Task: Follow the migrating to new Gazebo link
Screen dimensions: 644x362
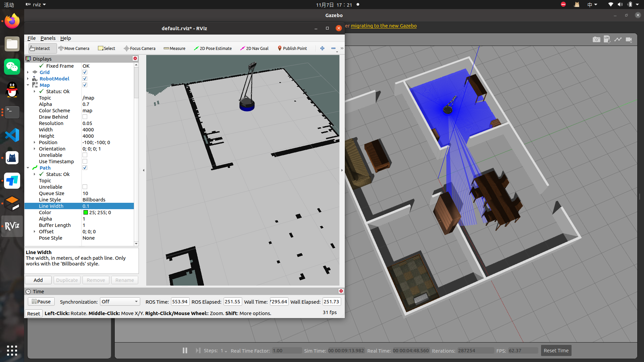Action: [383, 26]
